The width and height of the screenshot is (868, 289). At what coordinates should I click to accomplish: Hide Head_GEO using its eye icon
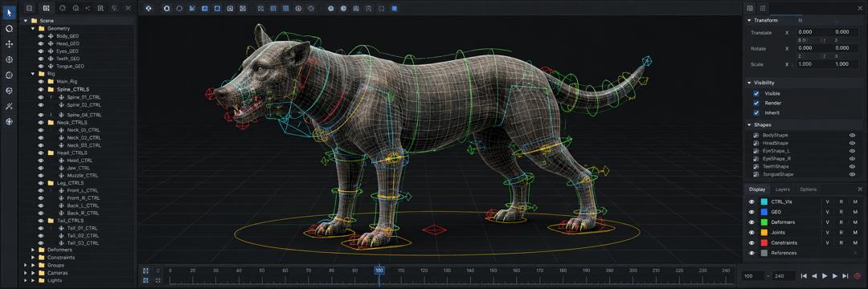point(40,43)
